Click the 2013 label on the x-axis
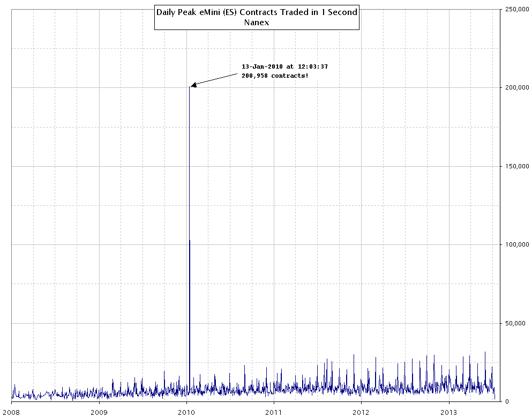 coord(448,412)
